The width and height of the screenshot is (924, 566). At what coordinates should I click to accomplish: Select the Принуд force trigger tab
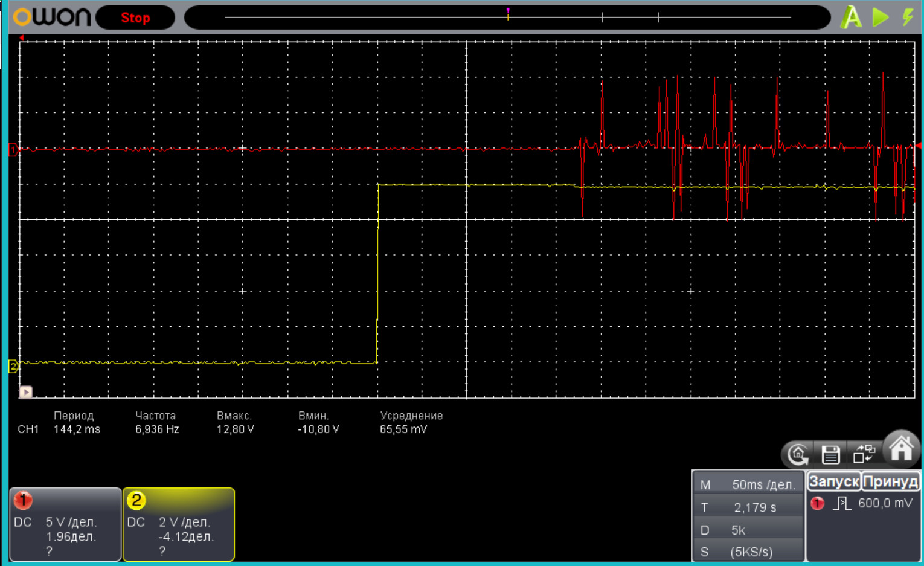point(890,481)
